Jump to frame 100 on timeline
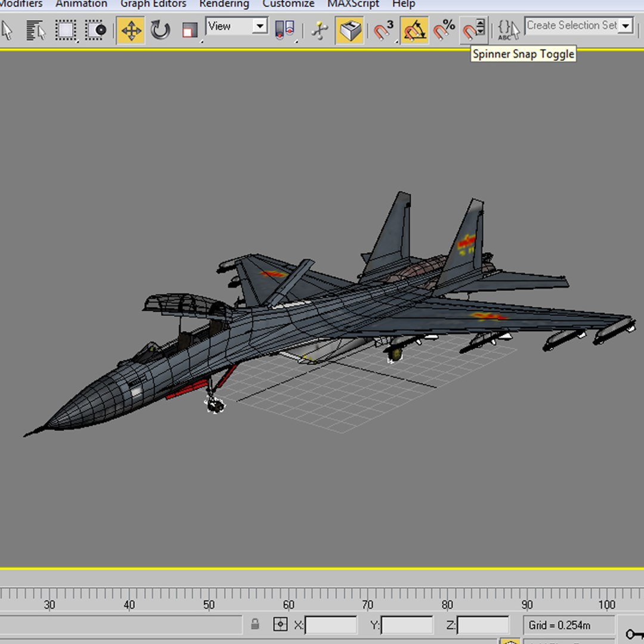This screenshot has height=644, width=644. [x=606, y=605]
